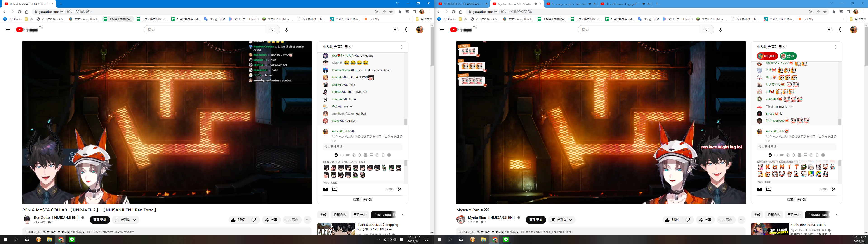Toggle emoji keyboard icon in Mysta Rias chat
The image size is (868, 244).
[759, 189]
